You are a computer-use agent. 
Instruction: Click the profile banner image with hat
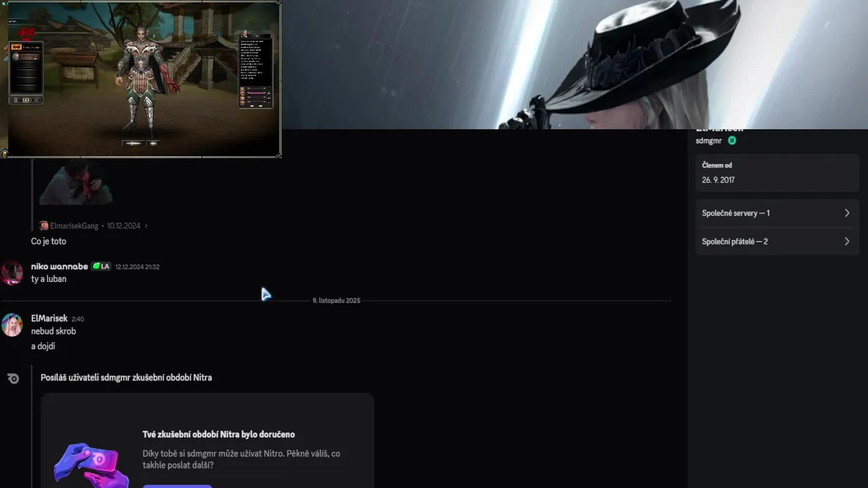(574, 64)
